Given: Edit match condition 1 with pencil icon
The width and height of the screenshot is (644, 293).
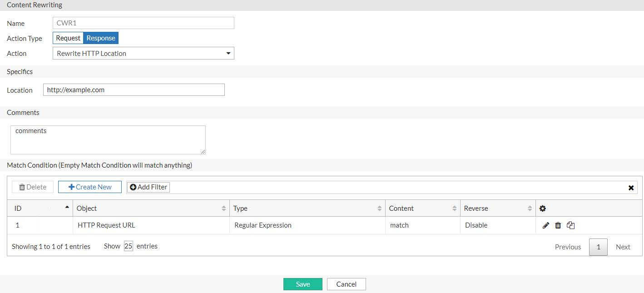Looking at the screenshot, I should (x=546, y=225).
